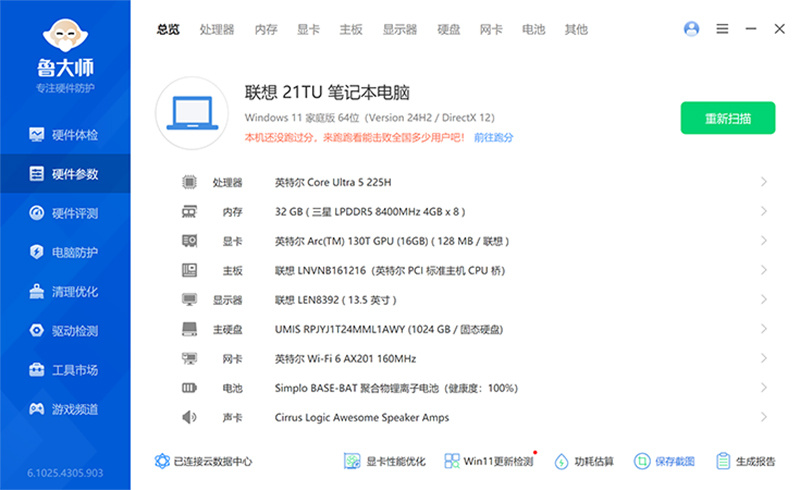Screen dimensions: 800x490
Task: Click the 显卡性能优化 icon
Action: tap(352, 461)
